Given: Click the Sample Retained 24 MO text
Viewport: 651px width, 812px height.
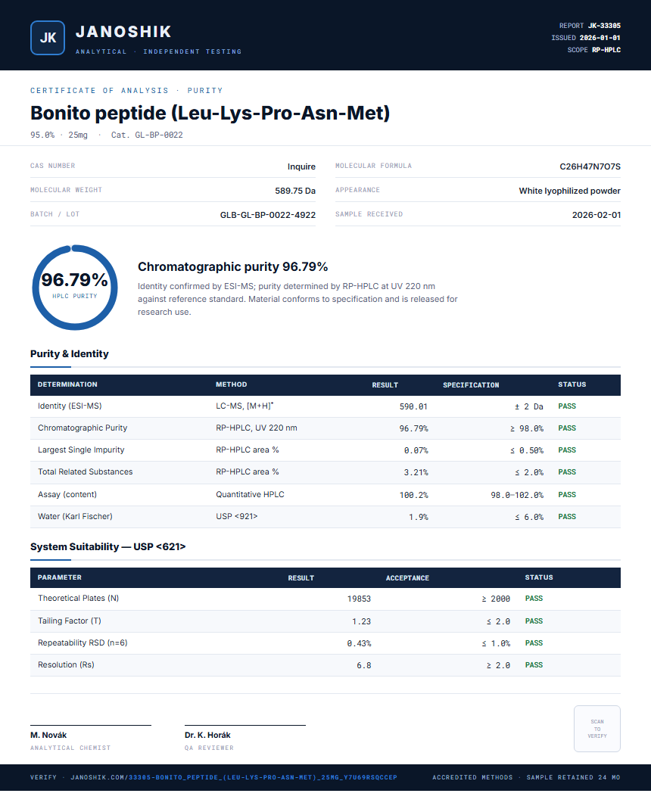Looking at the screenshot, I should (x=573, y=777).
